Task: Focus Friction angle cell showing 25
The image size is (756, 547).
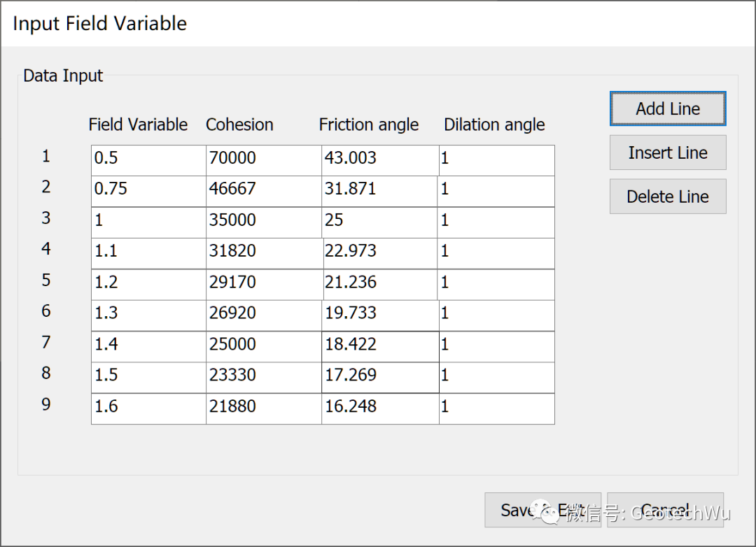Action: point(380,222)
